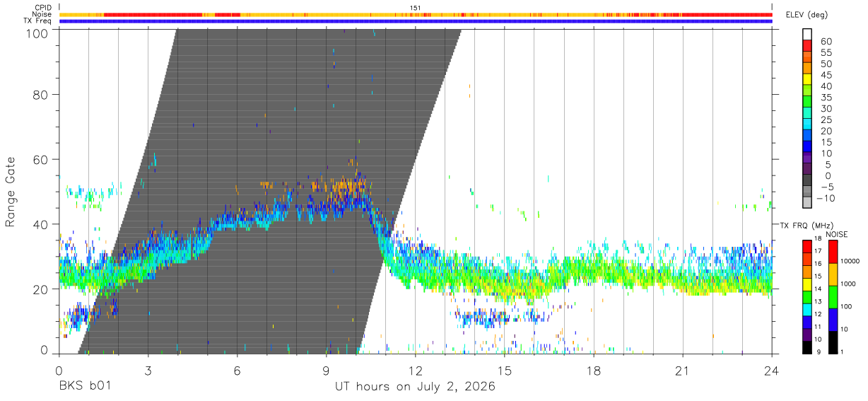Click the UT hours date axis title
This screenshot has height=401, width=868.
[415, 387]
